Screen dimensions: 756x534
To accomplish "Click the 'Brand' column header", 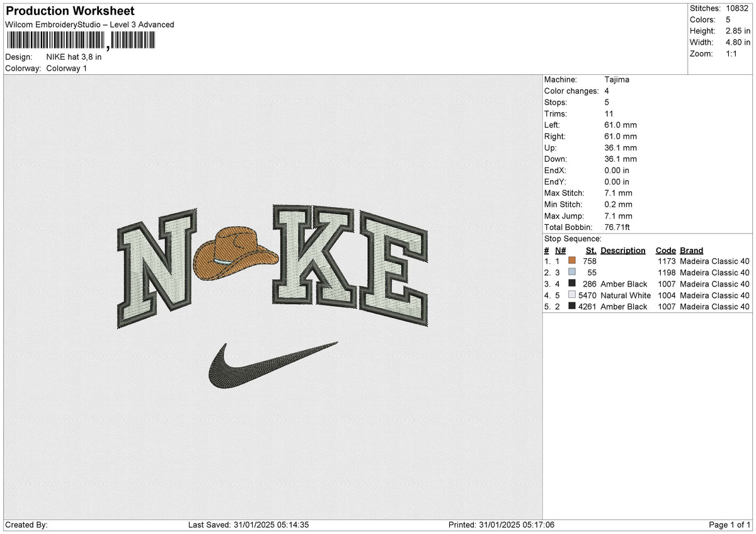I will [692, 251].
